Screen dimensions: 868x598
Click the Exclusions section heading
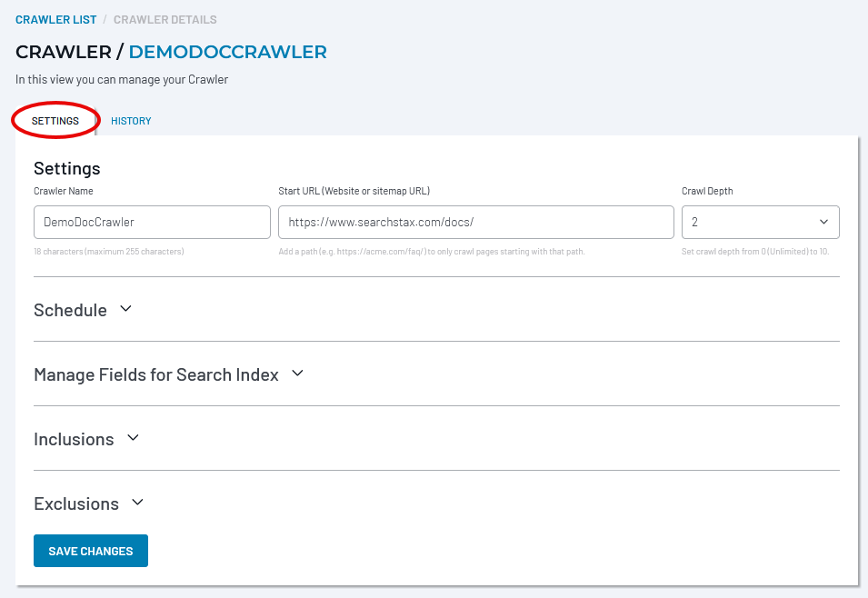(x=76, y=503)
